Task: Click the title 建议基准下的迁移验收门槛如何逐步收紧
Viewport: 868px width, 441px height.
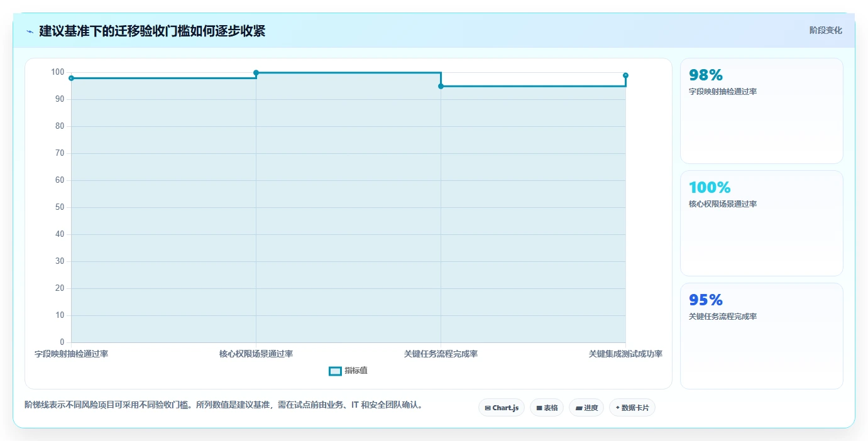Action: [x=152, y=31]
